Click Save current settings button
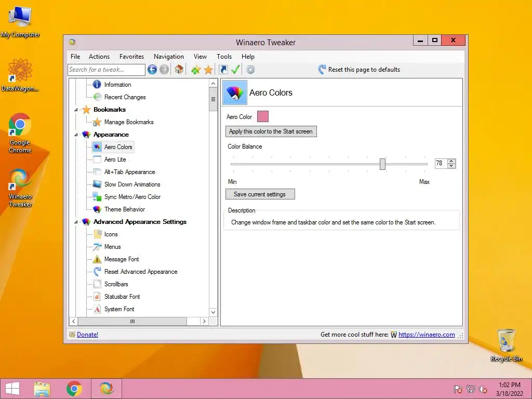Image resolution: width=532 pixels, height=399 pixels. coord(260,194)
